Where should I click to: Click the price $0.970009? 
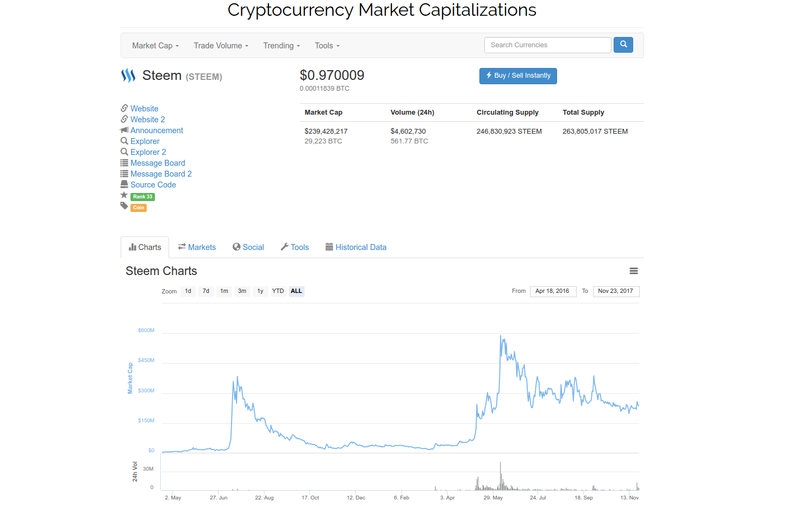332,75
